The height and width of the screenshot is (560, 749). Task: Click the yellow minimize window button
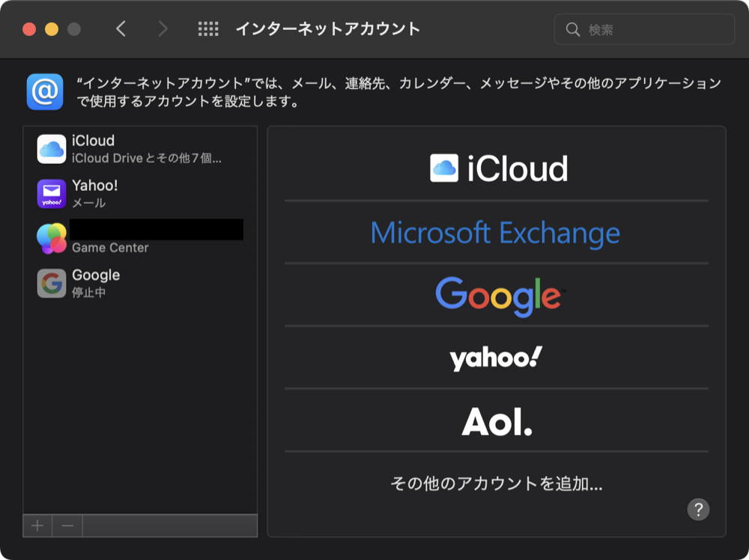(x=52, y=29)
